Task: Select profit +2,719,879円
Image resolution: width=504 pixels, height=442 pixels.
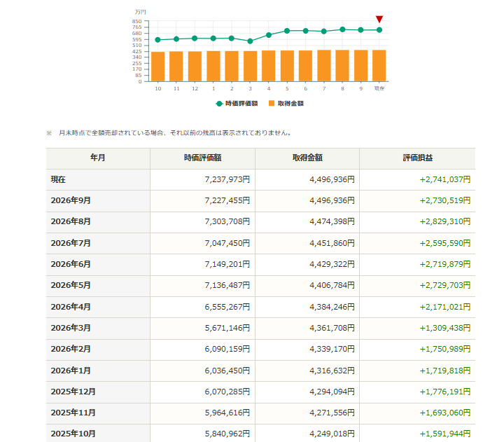Action: 445,264
